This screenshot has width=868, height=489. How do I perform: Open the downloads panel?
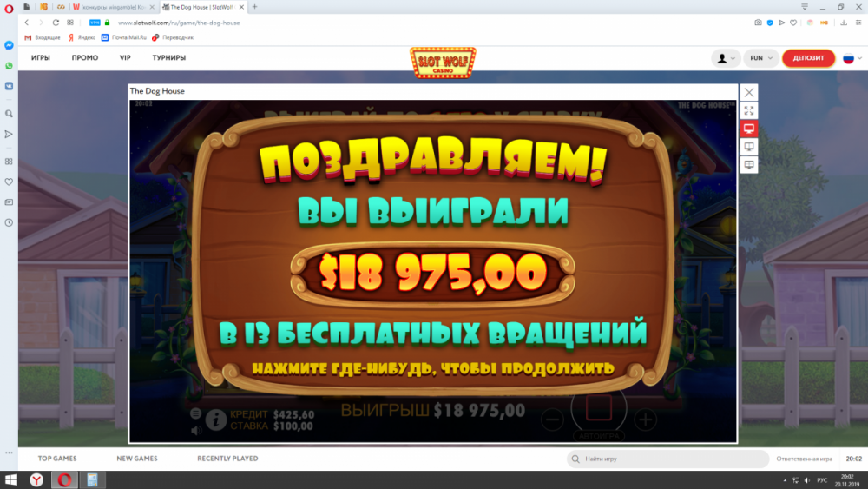point(844,23)
